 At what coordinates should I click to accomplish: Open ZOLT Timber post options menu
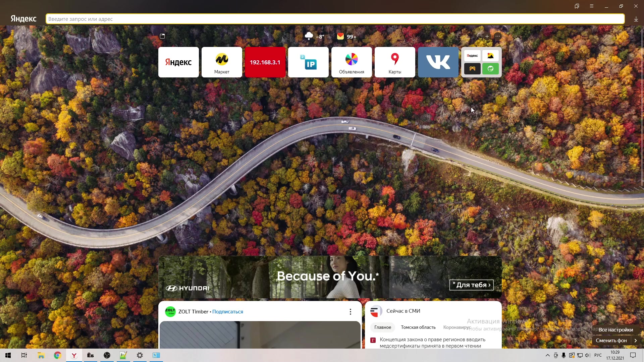tap(351, 312)
